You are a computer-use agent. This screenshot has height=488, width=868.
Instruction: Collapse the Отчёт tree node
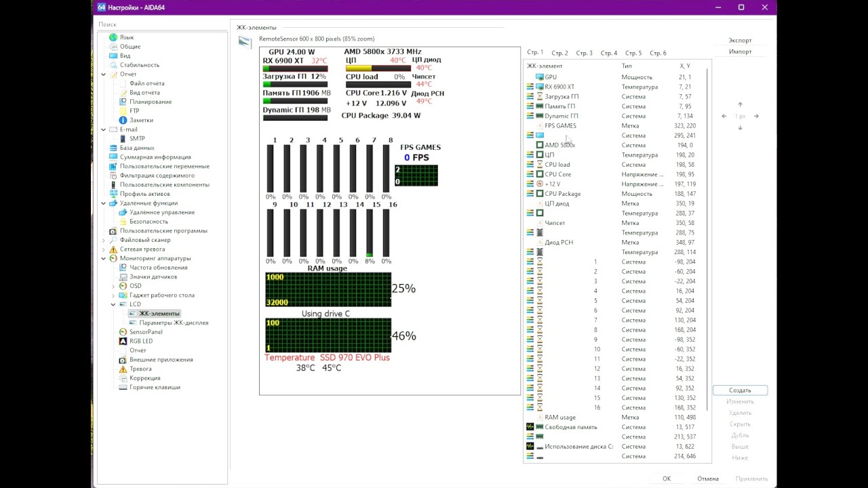104,75
